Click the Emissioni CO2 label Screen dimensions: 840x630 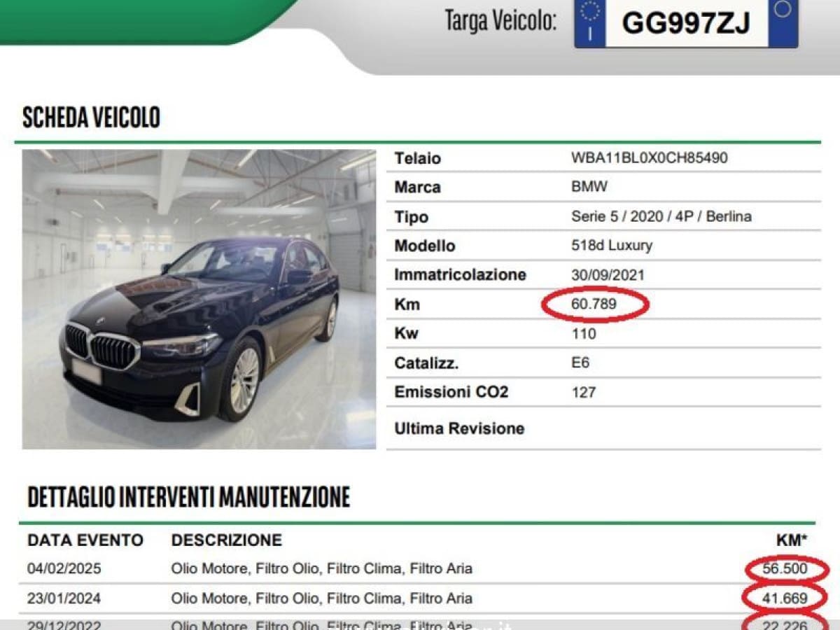pyautogui.click(x=451, y=392)
